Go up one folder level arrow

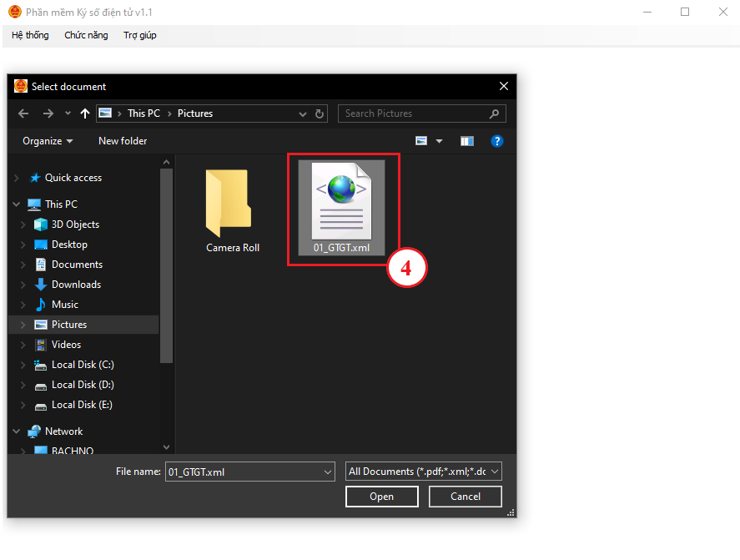pos(84,114)
